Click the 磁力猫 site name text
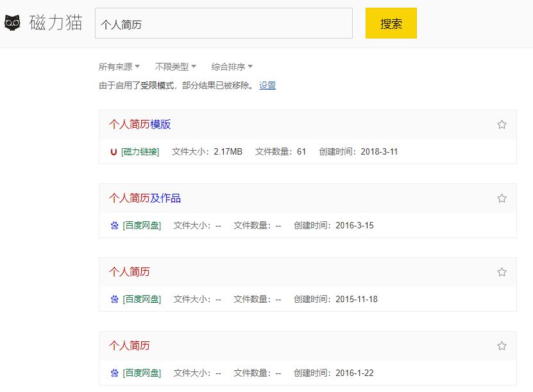 point(56,24)
